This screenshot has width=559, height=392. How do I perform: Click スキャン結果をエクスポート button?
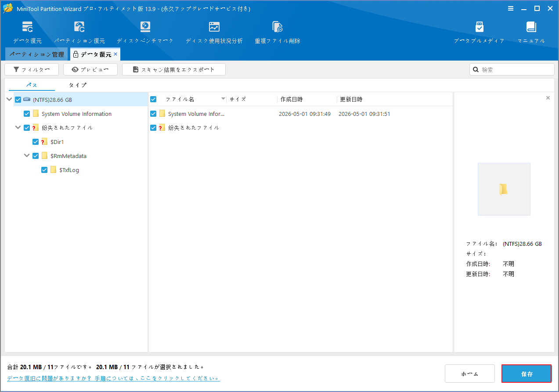174,69
